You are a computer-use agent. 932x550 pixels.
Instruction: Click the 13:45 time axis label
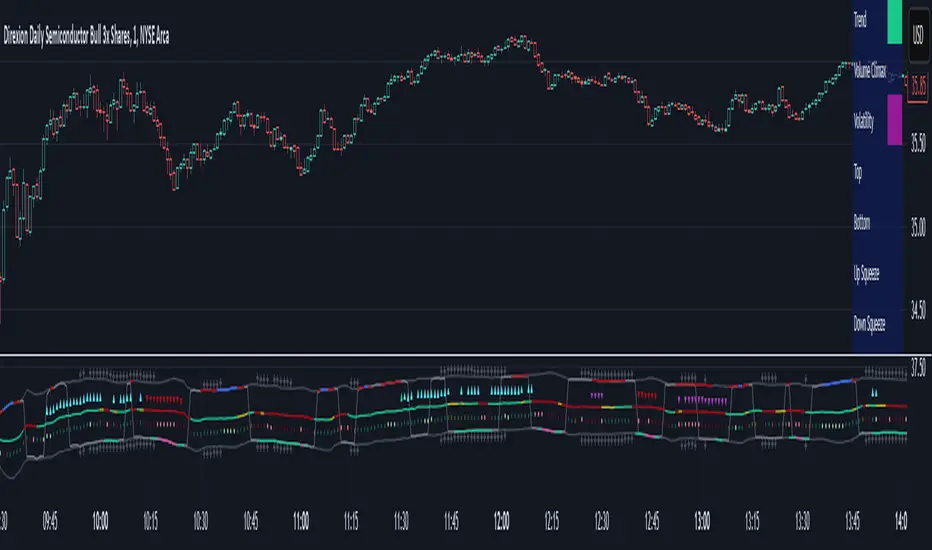[x=852, y=521]
